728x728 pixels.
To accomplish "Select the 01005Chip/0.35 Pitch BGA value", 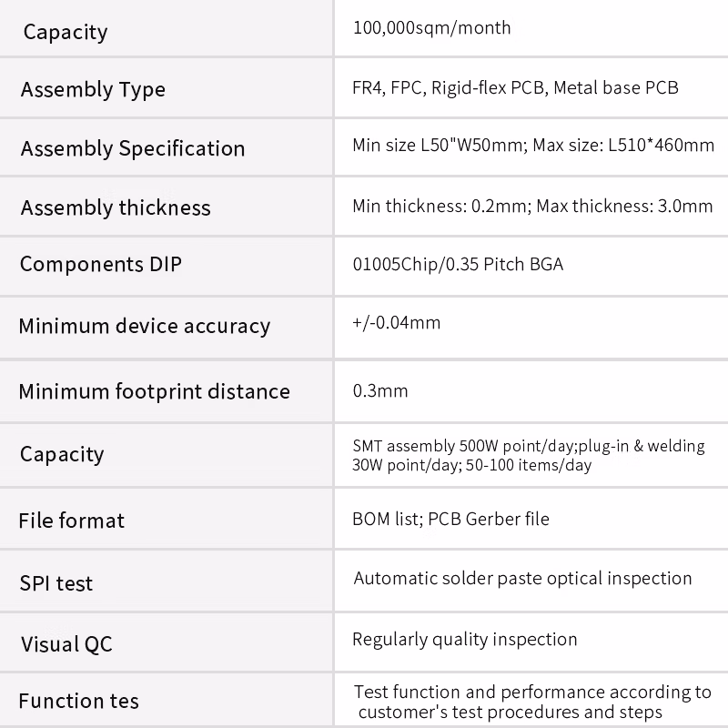I will pos(458,265).
